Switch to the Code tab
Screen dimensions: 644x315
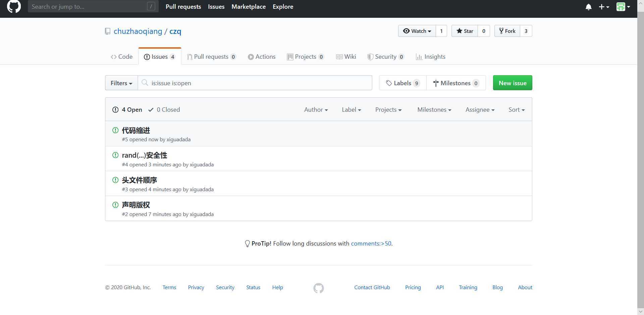click(122, 57)
